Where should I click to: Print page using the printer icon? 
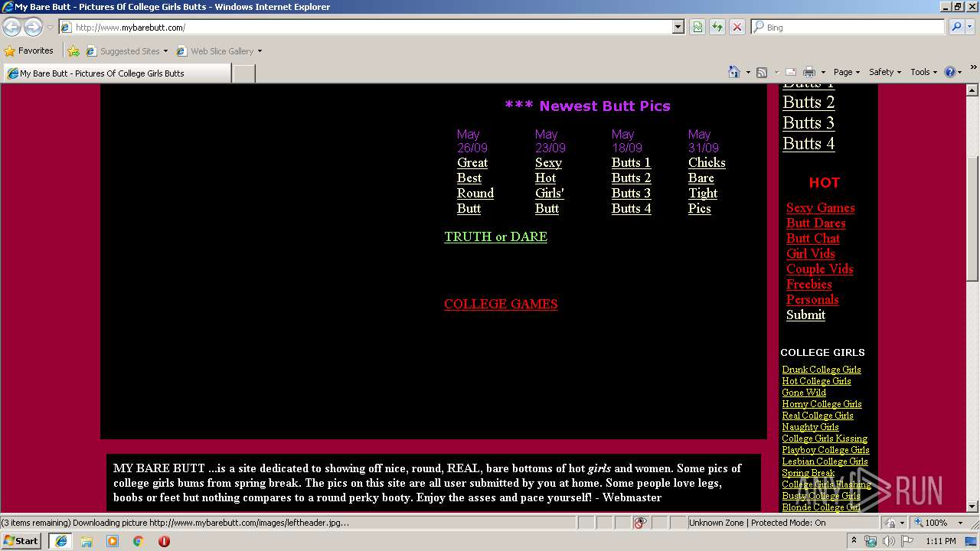coord(809,72)
